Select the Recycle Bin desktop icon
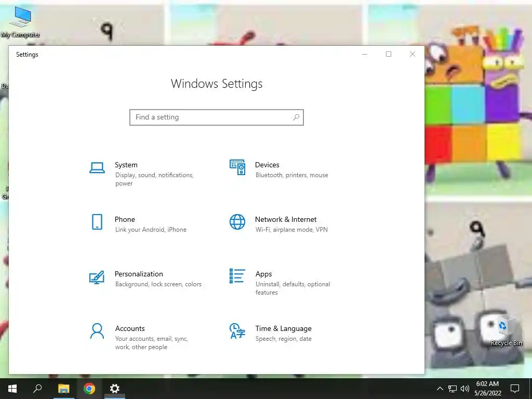The width and height of the screenshot is (532, 399). (506, 330)
